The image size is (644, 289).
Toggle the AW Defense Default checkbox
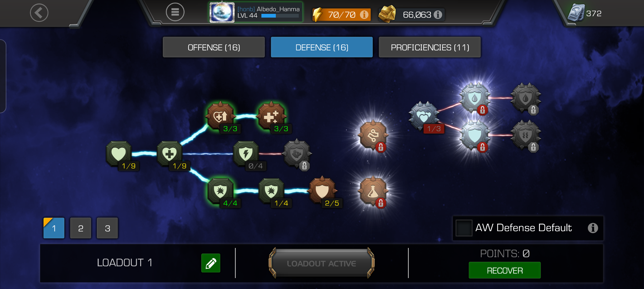(464, 228)
